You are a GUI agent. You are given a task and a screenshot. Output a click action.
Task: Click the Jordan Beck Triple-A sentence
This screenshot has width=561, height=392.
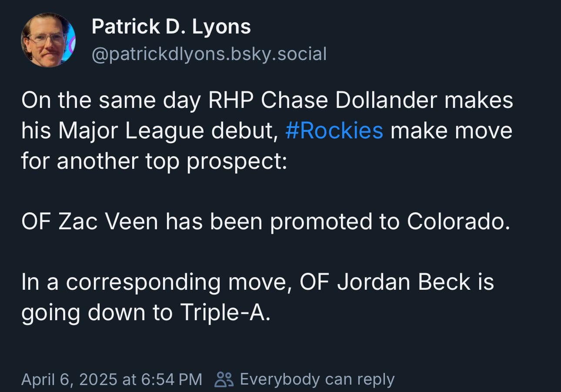257,296
